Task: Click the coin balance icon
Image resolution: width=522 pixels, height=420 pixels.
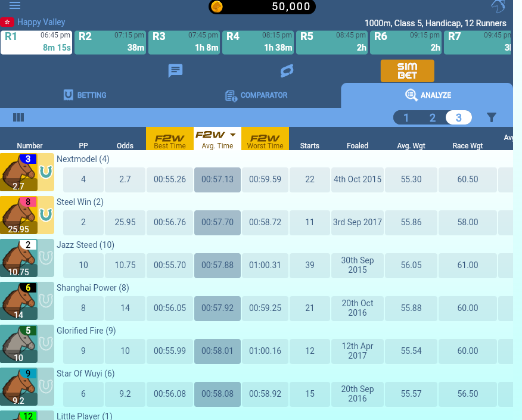Action: (x=217, y=7)
